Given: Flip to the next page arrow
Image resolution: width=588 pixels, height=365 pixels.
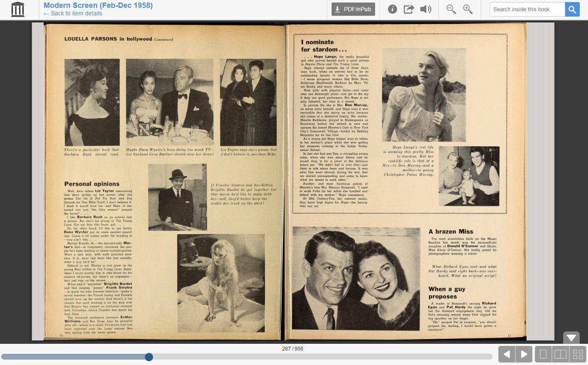Looking at the screenshot, I should click(524, 354).
